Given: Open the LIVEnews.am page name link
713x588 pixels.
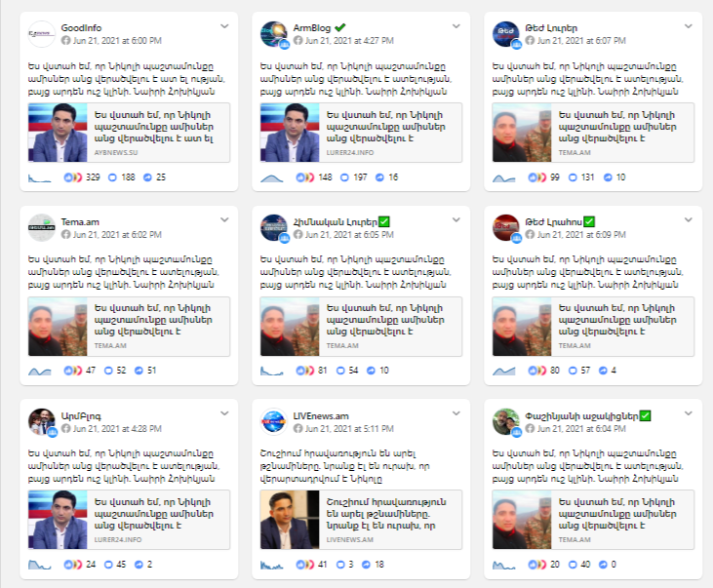Looking at the screenshot, I should click(x=321, y=415).
